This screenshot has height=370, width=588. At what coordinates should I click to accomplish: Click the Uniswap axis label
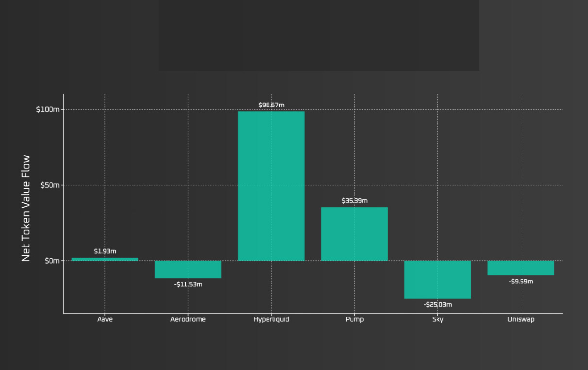click(x=521, y=319)
